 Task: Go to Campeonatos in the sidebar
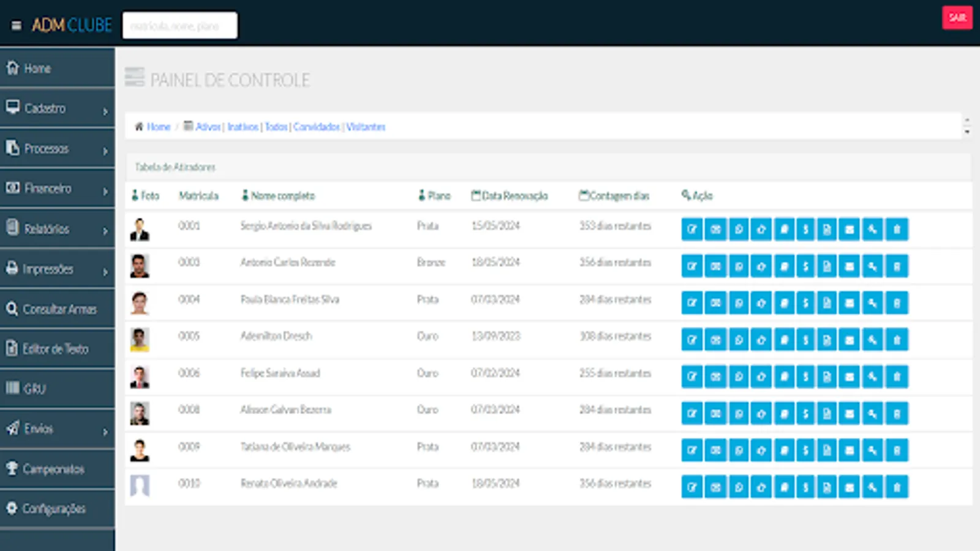pyautogui.click(x=57, y=469)
